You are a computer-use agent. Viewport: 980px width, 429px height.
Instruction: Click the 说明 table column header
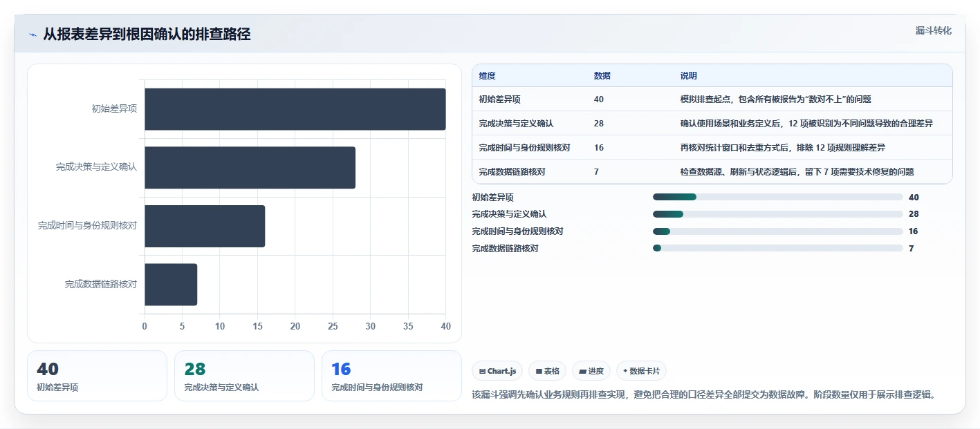point(689,76)
